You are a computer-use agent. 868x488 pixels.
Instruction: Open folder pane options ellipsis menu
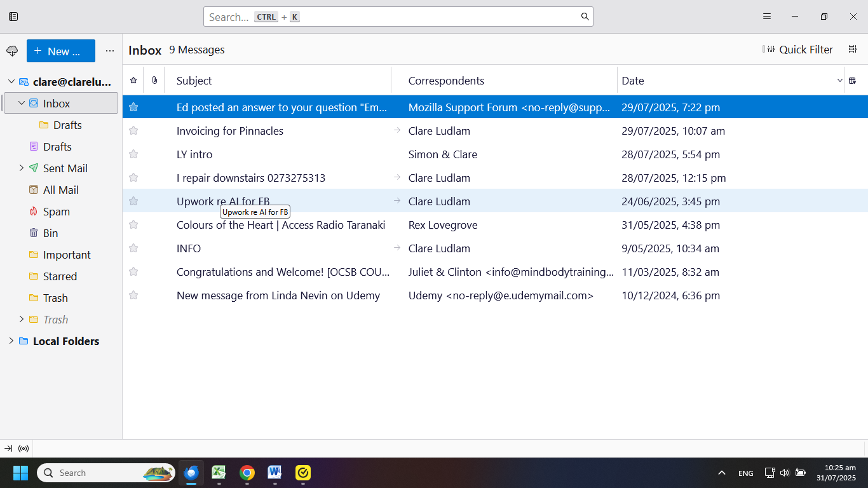coord(110,51)
